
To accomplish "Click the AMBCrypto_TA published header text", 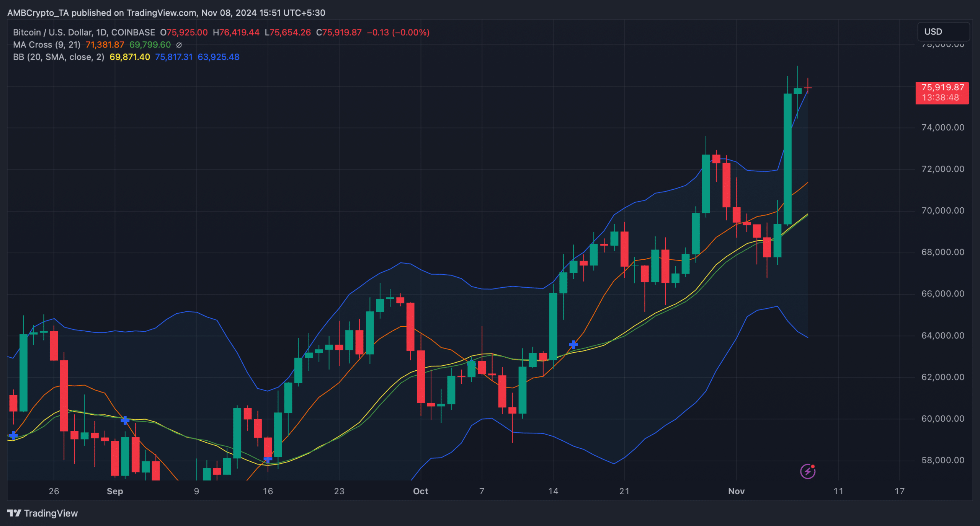I will [x=166, y=13].
